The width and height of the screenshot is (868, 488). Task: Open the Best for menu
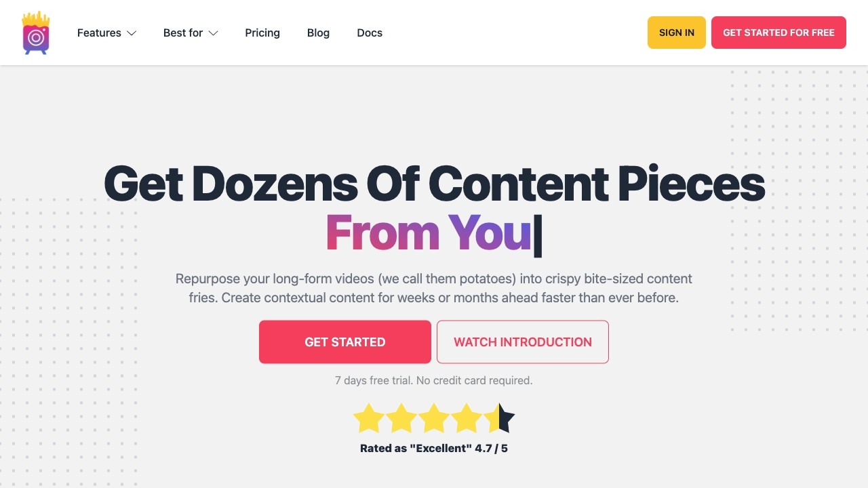(183, 33)
